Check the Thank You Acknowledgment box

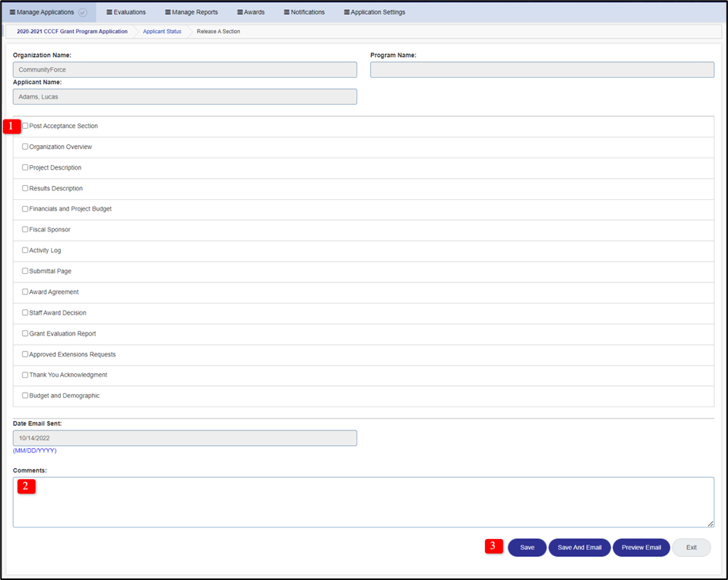click(x=24, y=374)
